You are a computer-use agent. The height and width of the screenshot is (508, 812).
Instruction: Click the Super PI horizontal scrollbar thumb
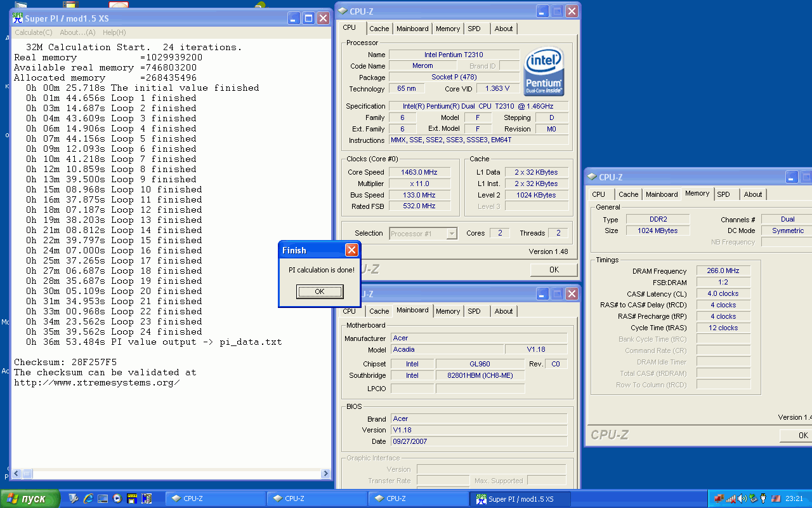tap(28, 474)
